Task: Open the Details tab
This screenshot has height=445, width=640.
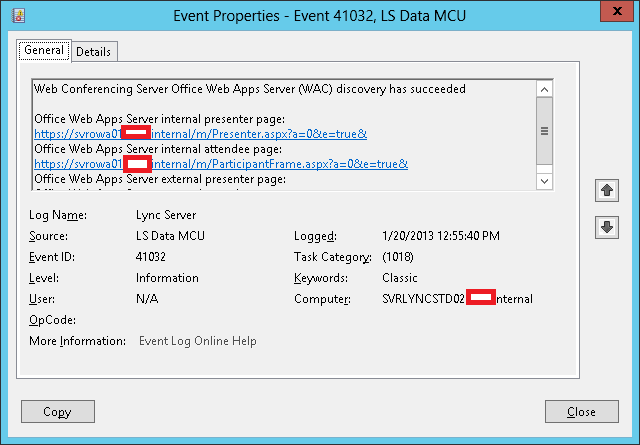Action: point(93,51)
